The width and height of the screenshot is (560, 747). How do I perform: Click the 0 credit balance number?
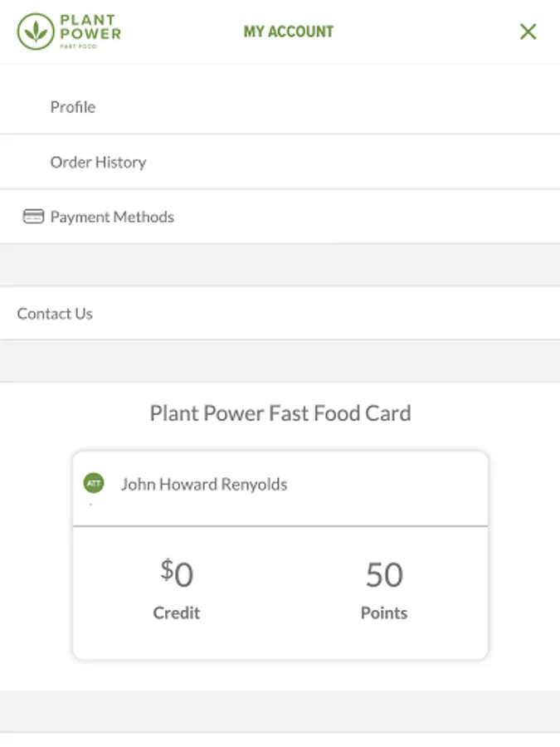183,574
